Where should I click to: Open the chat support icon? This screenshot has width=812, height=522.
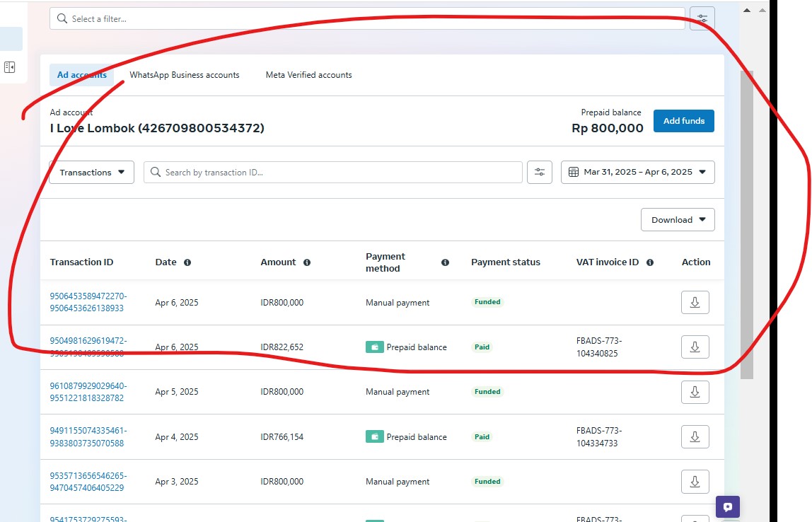727,507
